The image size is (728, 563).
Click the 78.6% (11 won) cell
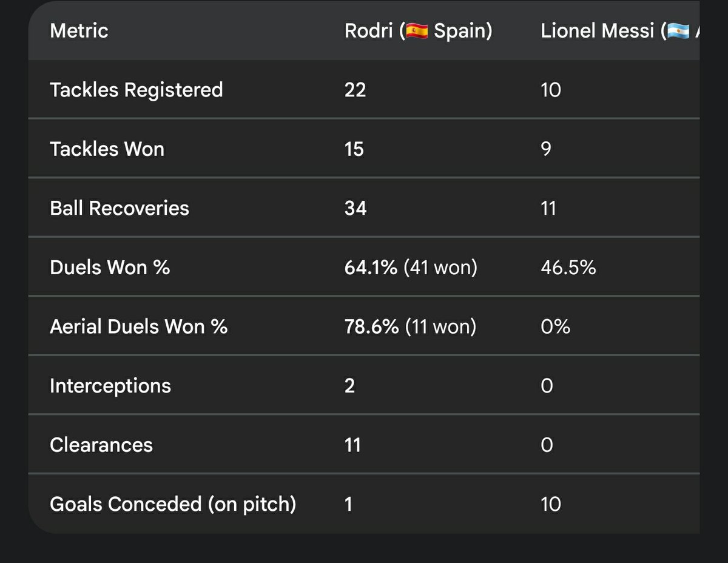[411, 326]
